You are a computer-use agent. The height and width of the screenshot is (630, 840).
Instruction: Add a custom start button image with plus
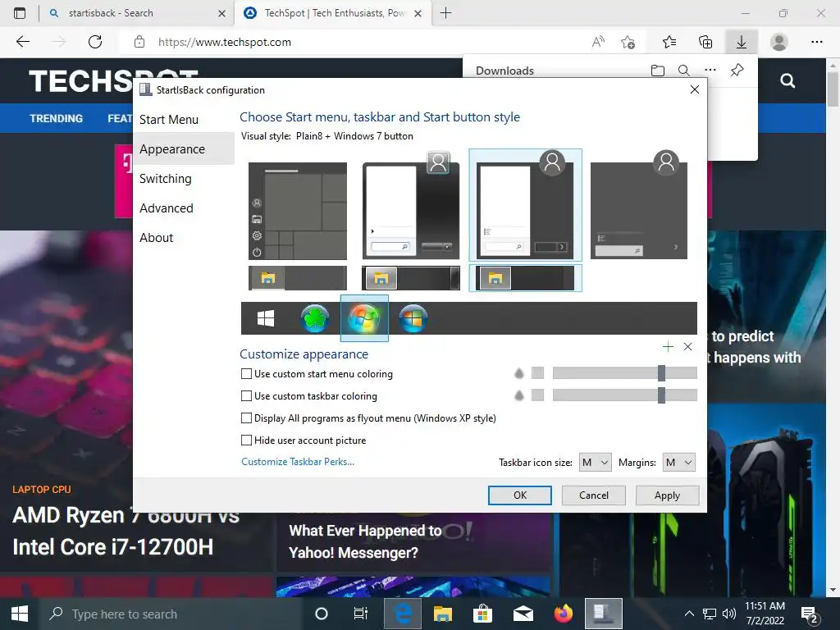(668, 347)
